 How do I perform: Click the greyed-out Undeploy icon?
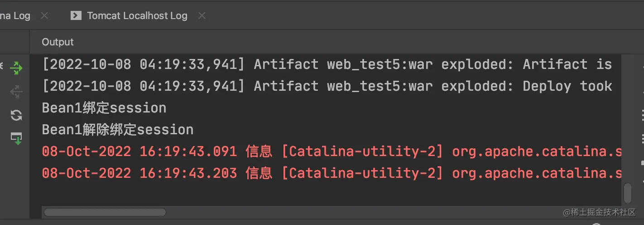click(x=16, y=92)
